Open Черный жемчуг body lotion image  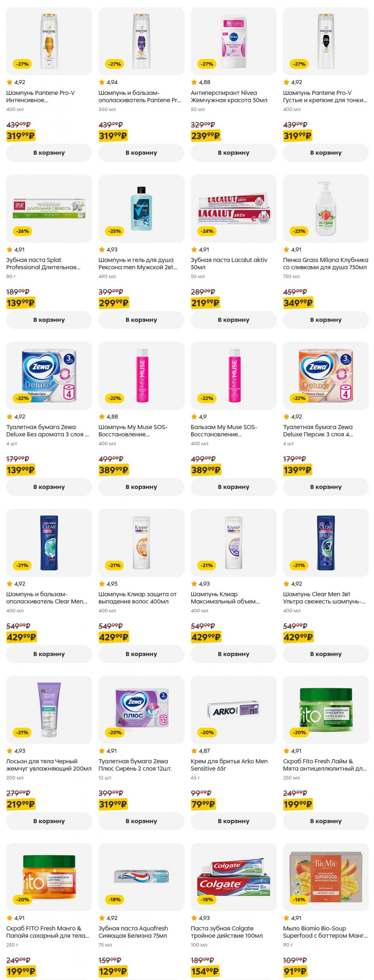[49, 710]
